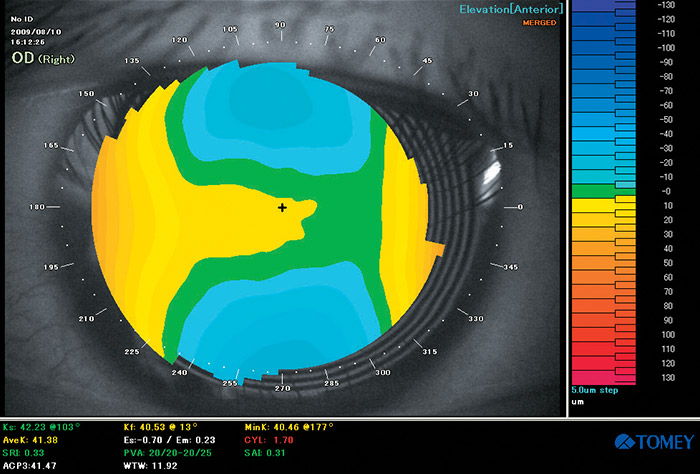
Task: Click the orange MERGED label
Action: 539,23
